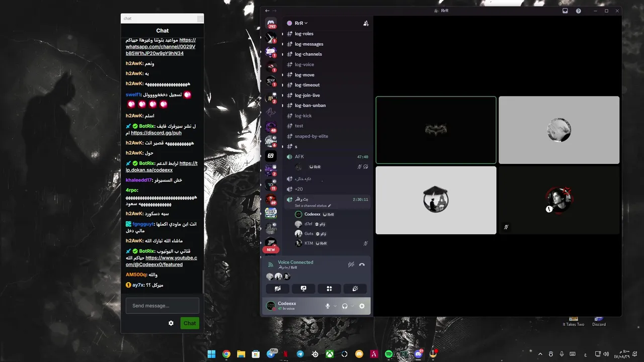Click the invite people icon beside RrR
Image resolution: width=644 pixels, height=362 pixels.
click(x=366, y=23)
